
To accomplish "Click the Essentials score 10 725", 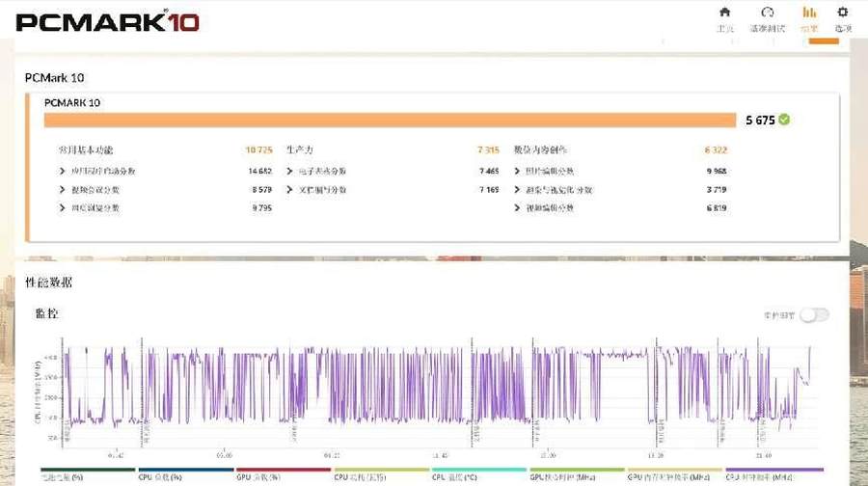I will pyautogui.click(x=259, y=150).
